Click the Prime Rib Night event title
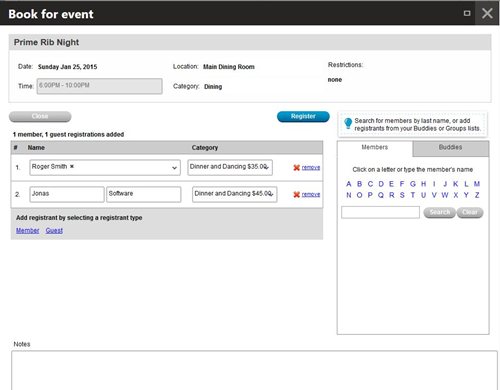 (x=46, y=42)
